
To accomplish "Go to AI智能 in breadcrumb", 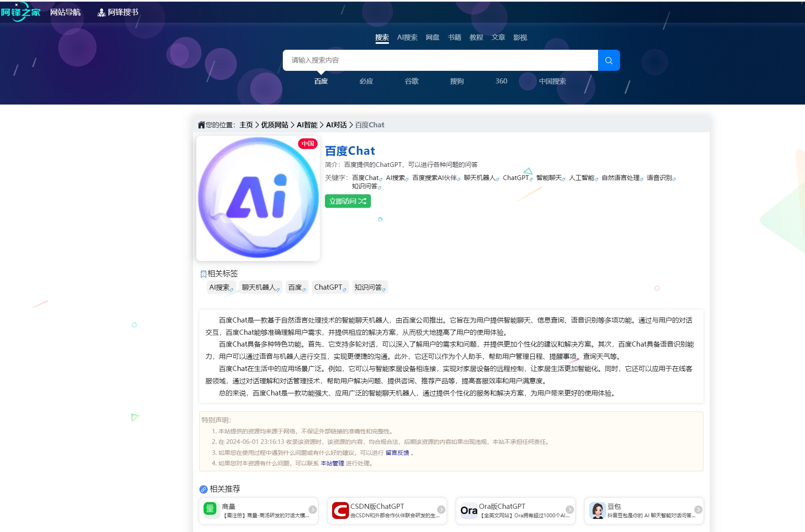I will click(307, 125).
